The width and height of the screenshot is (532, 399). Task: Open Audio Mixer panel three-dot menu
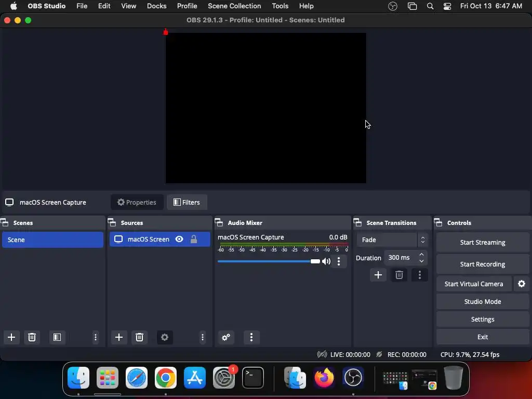[x=251, y=337]
